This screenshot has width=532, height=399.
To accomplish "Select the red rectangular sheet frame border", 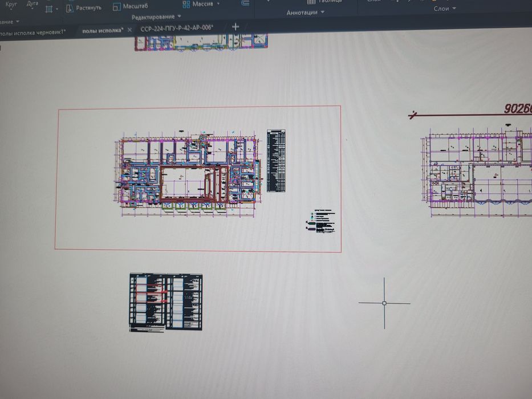I will [x=198, y=251].
